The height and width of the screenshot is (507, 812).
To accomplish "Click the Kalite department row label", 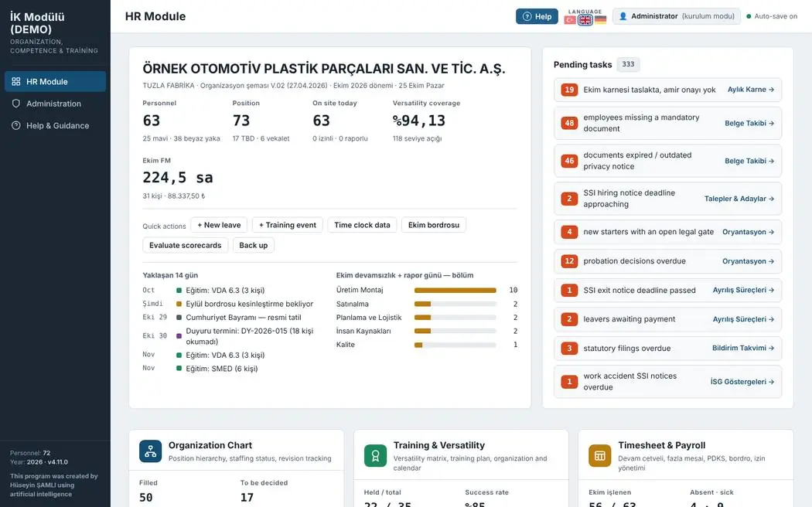I will (x=346, y=345).
